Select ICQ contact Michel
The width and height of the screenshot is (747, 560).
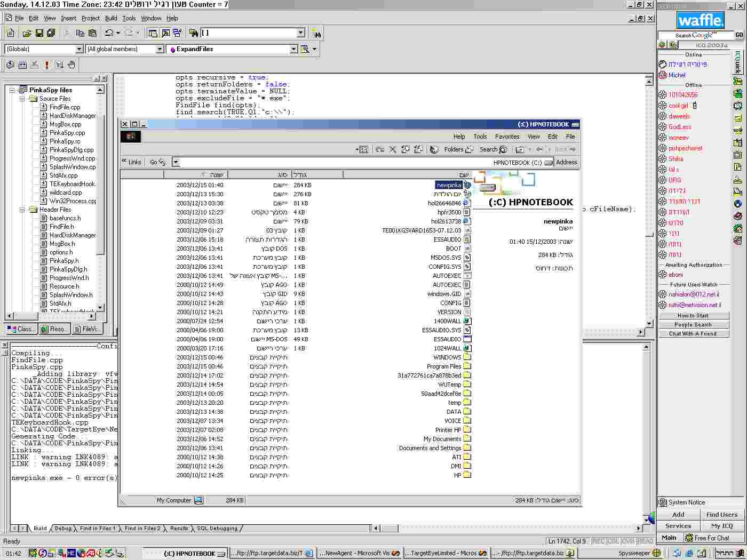click(677, 75)
